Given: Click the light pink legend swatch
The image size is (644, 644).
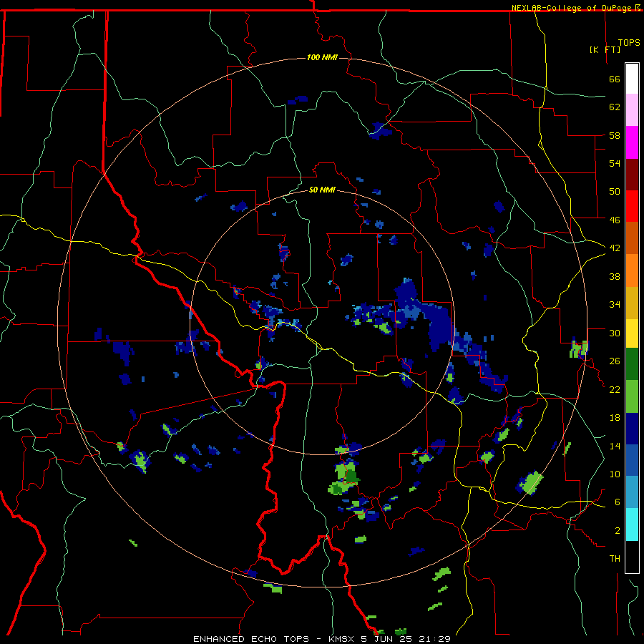Looking at the screenshot, I should pyautogui.click(x=632, y=110).
